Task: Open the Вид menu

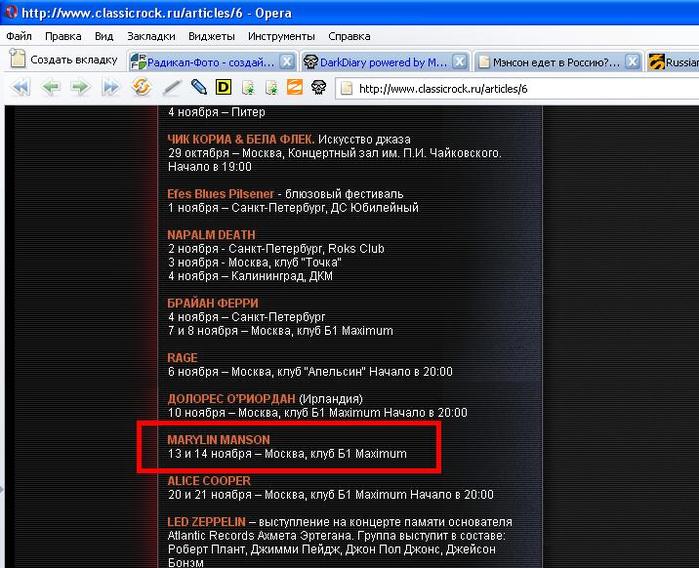Action: (x=104, y=36)
